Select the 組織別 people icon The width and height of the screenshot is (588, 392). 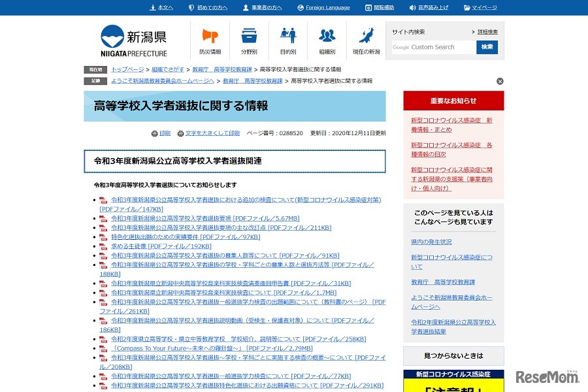click(327, 41)
